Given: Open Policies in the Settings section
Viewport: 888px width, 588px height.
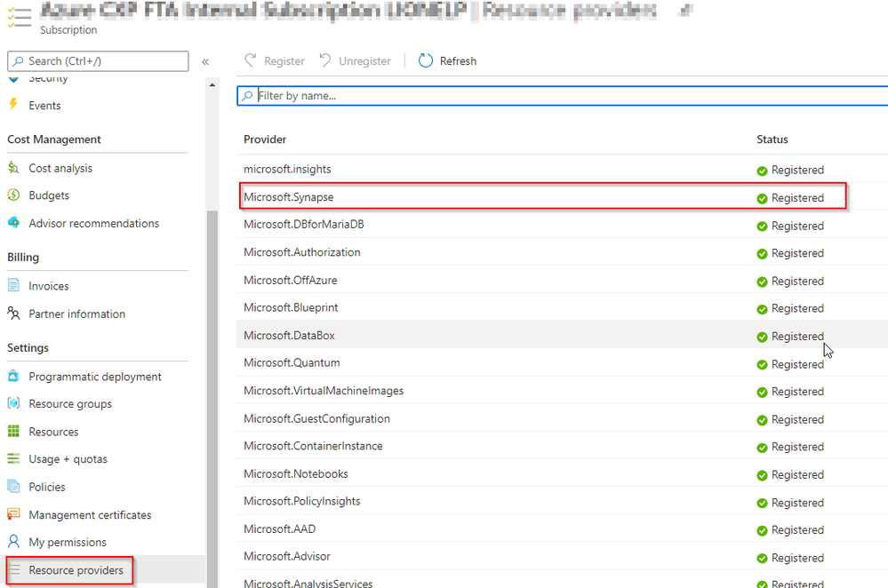Looking at the screenshot, I should pos(47,487).
